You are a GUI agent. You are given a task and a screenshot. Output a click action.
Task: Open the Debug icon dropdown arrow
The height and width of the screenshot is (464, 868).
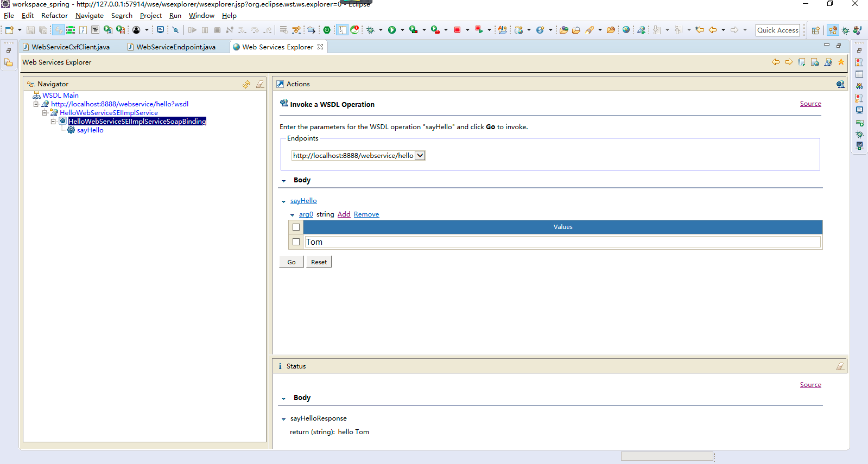(381, 30)
